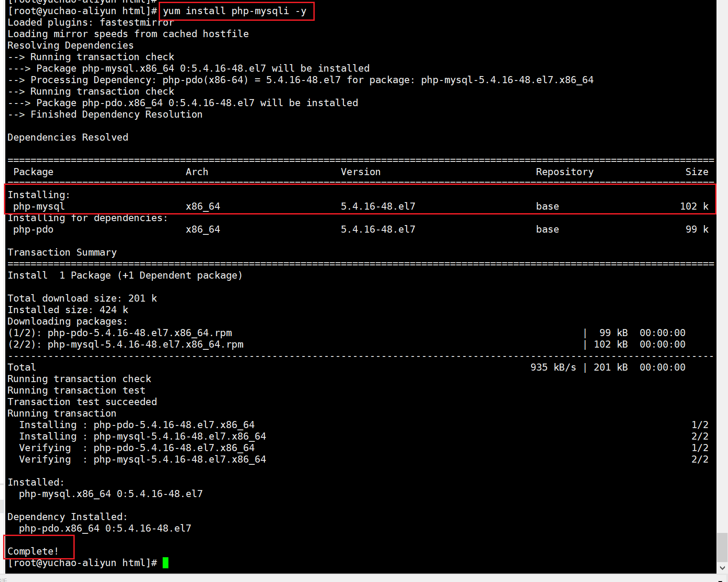
Task: Click the vertical scrollbar thumb
Action: (722, 546)
